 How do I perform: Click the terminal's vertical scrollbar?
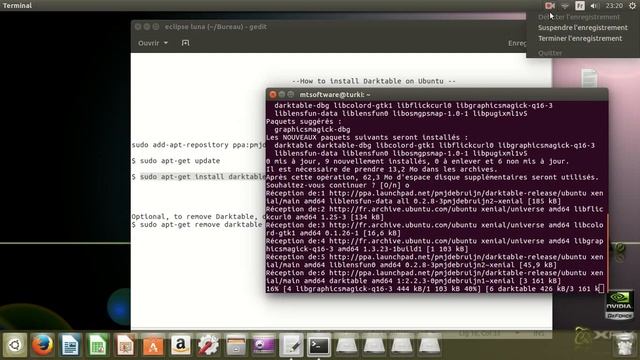607,253
